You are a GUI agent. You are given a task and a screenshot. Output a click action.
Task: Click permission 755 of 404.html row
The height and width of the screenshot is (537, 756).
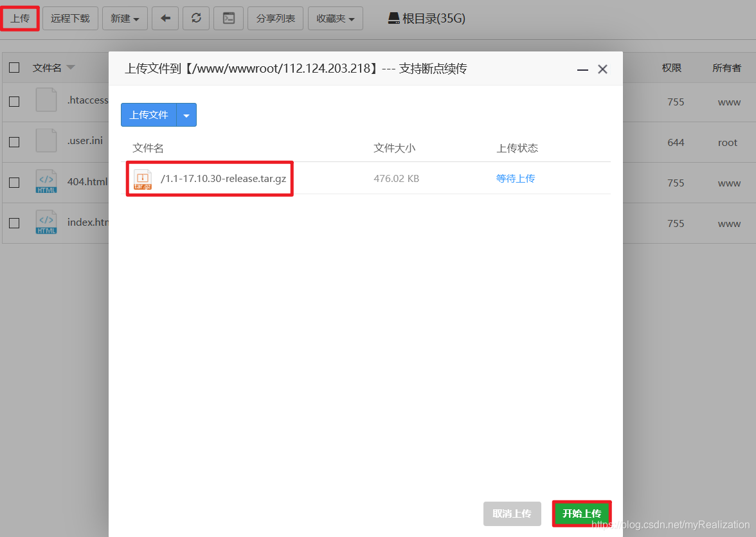pyautogui.click(x=676, y=183)
